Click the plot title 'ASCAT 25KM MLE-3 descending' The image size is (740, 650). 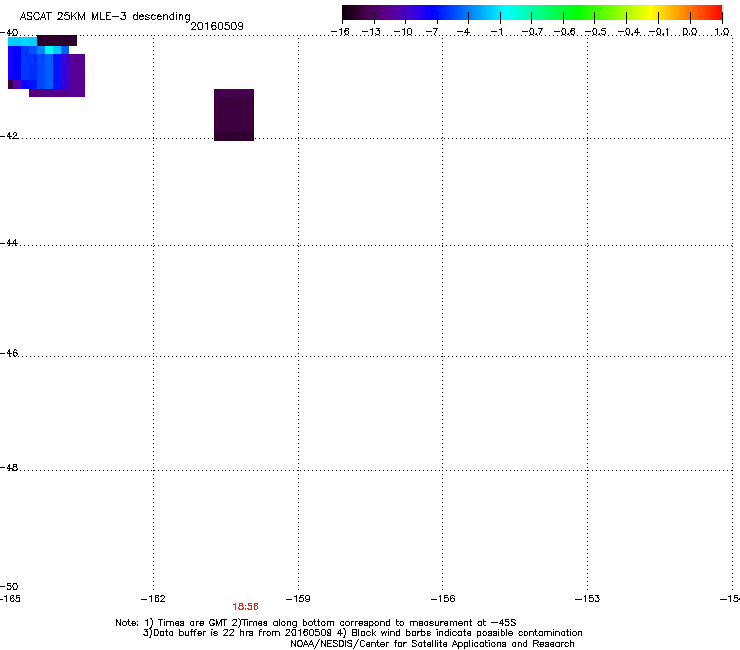coord(105,17)
